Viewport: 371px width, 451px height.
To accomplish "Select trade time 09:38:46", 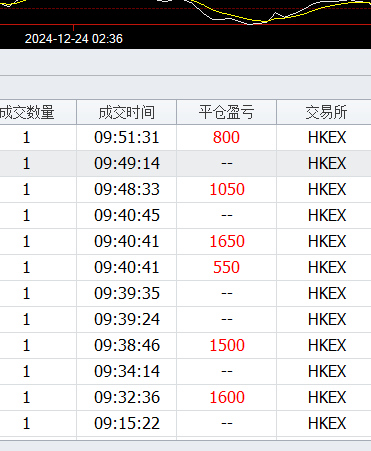I will click(127, 345).
